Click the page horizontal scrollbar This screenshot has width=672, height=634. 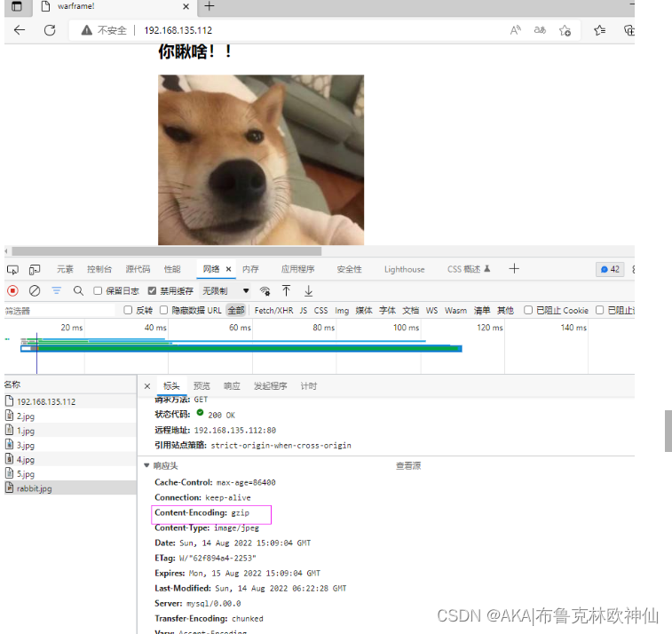click(x=167, y=251)
